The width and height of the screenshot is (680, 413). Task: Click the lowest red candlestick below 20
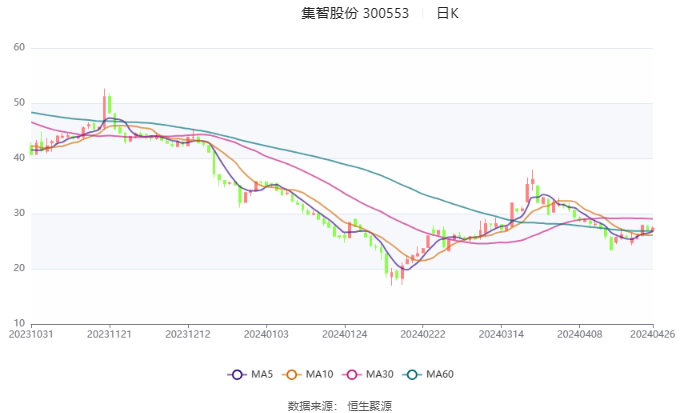point(392,276)
